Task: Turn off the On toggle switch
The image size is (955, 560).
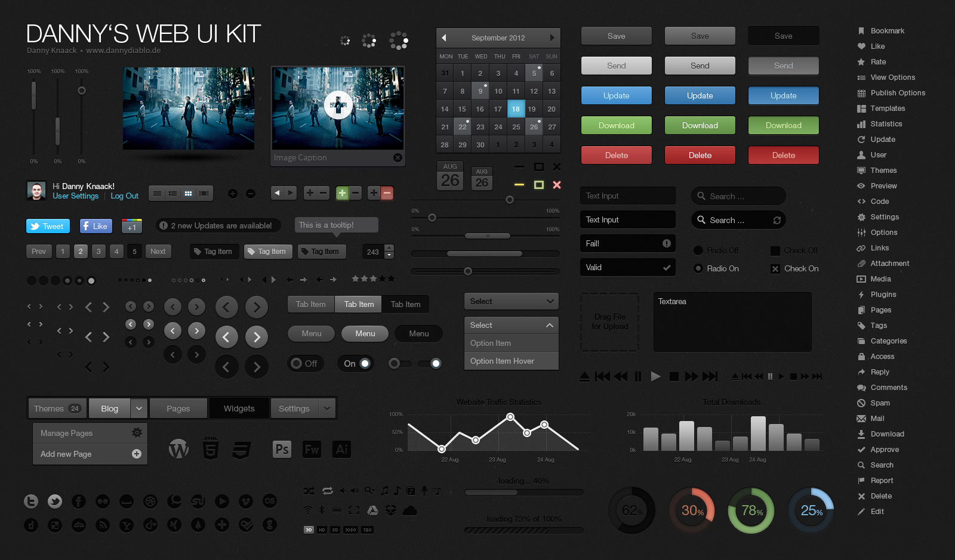Action: point(356,363)
